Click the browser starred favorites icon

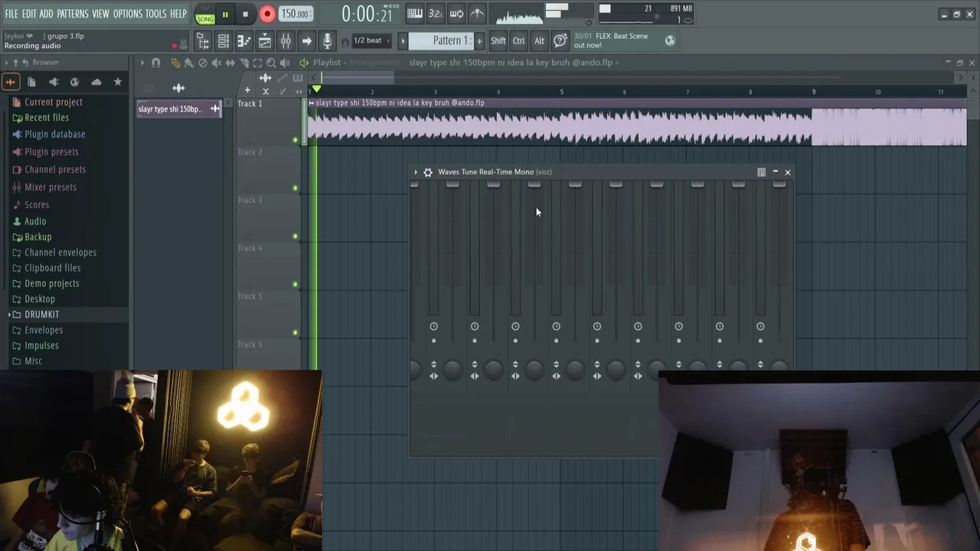117,82
